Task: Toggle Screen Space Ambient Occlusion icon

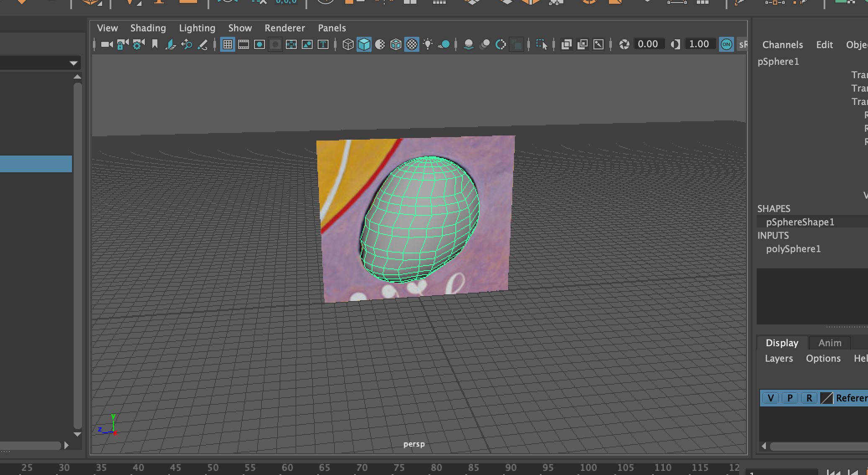Action: tap(469, 44)
